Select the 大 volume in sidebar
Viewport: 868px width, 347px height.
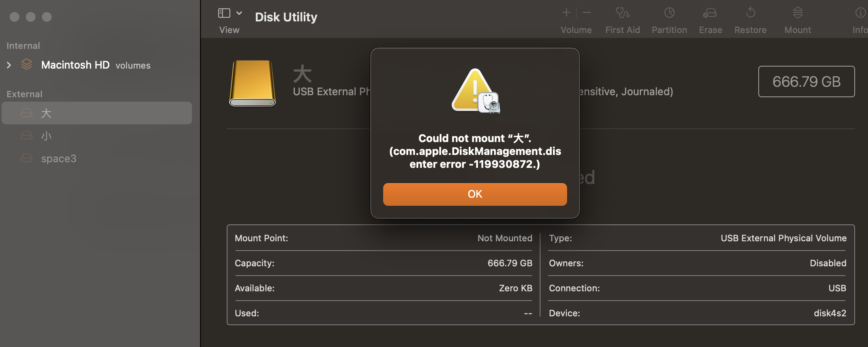(97, 113)
